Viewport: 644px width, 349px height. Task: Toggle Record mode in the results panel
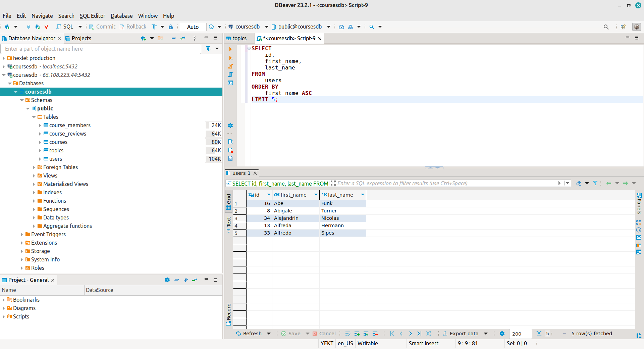pos(229,314)
